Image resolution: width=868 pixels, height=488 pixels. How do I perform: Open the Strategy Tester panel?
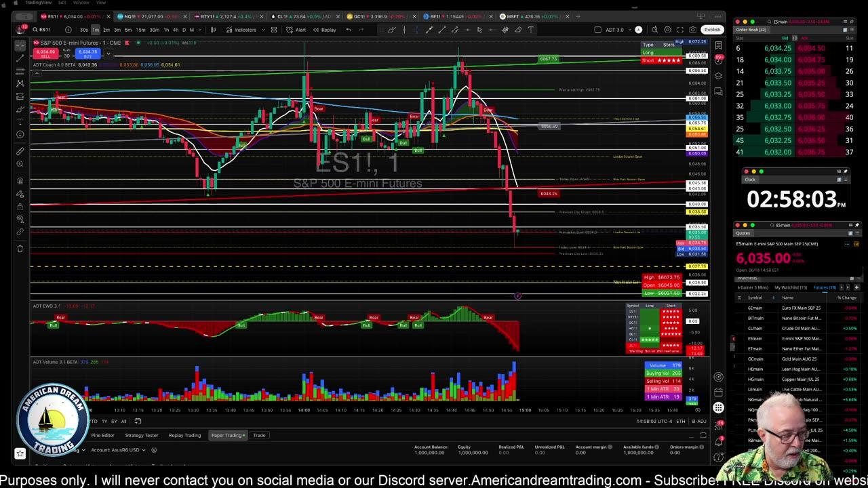[142, 435]
